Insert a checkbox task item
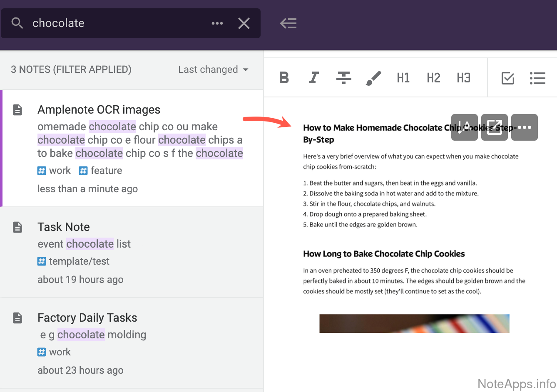Screen dimensions: 557x392 (507, 78)
